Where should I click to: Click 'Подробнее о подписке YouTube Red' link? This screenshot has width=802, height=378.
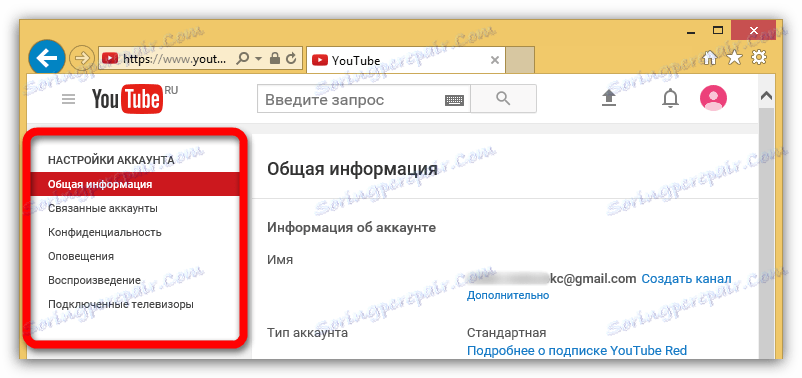coord(577,351)
